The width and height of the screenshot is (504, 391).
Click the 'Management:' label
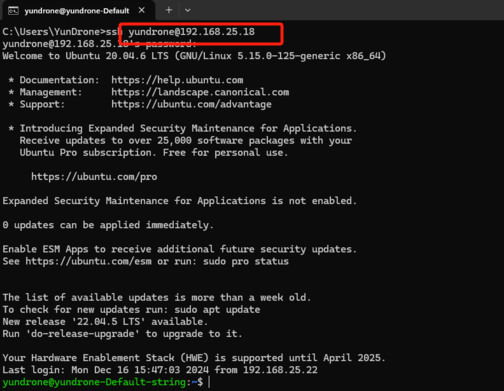(x=51, y=92)
